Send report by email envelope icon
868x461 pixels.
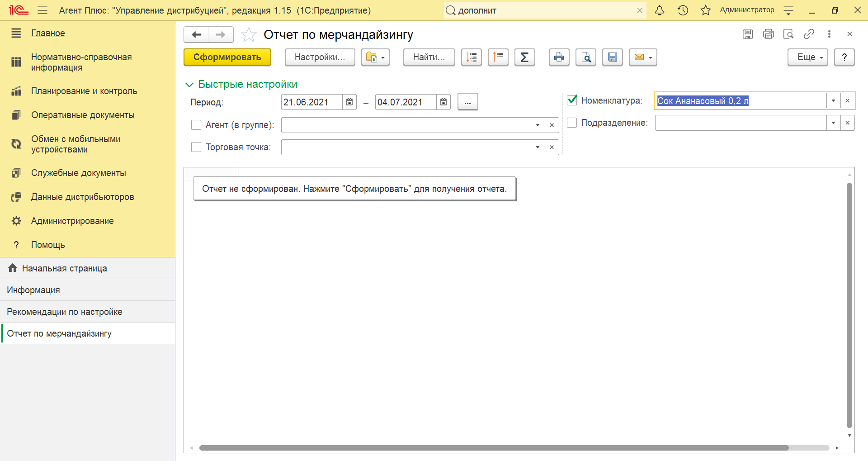[643, 57]
